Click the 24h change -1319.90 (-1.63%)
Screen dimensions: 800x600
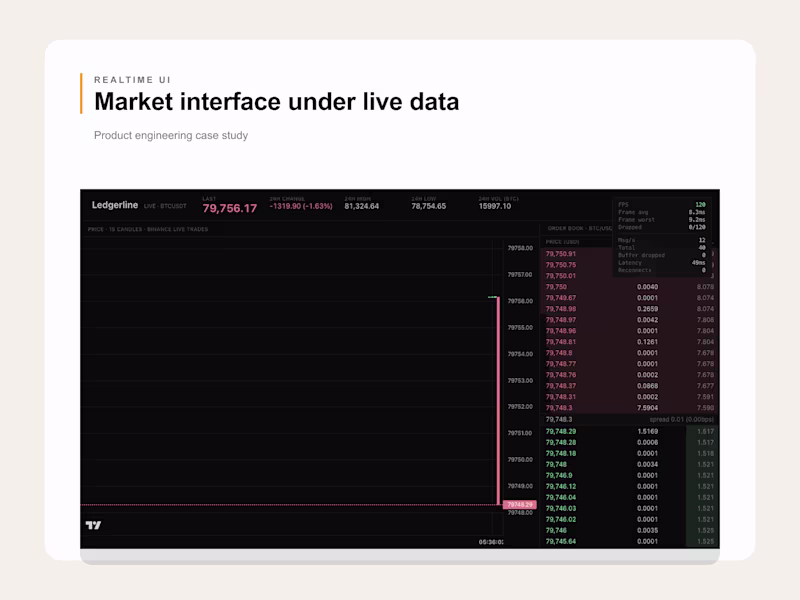(301, 206)
